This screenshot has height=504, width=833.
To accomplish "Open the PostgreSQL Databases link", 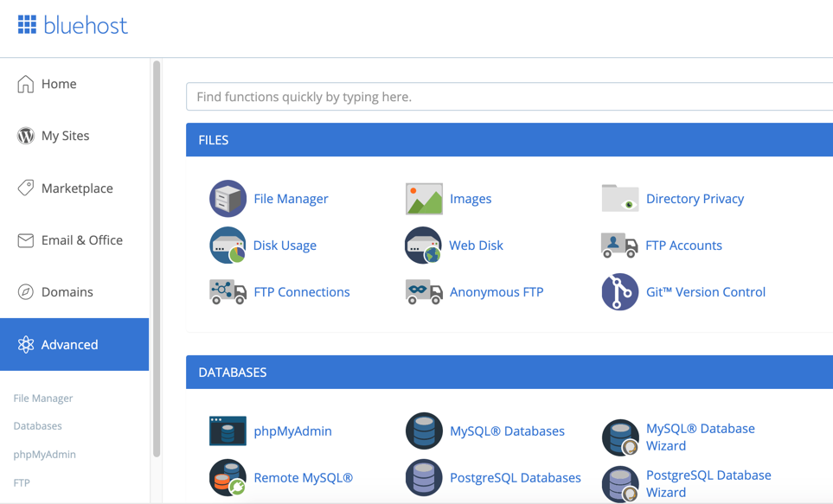I will (516, 478).
